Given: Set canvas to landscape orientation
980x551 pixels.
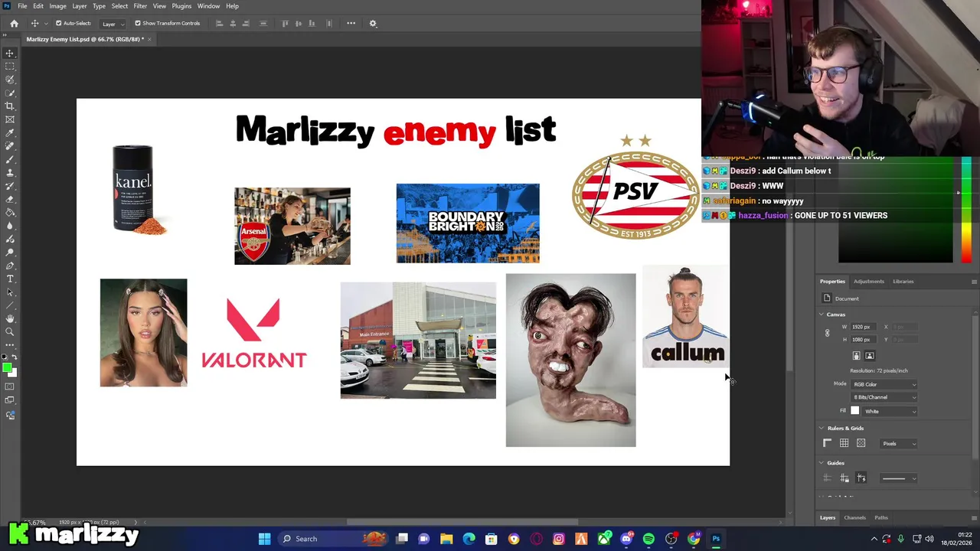Looking at the screenshot, I should click(869, 356).
